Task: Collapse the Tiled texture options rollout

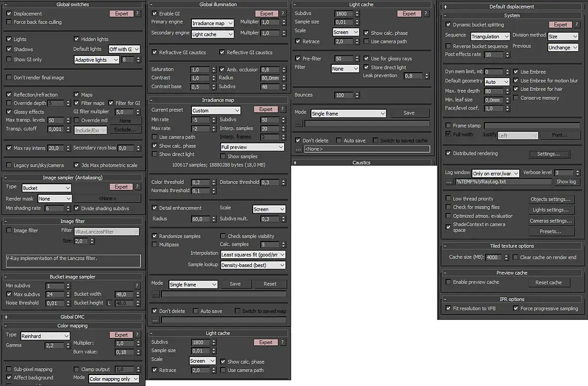Action: (445, 246)
